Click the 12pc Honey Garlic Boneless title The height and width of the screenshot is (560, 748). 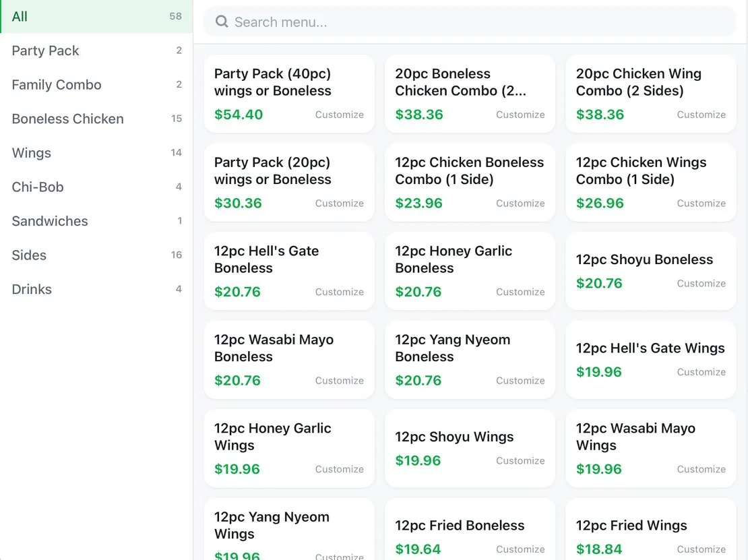(x=454, y=259)
